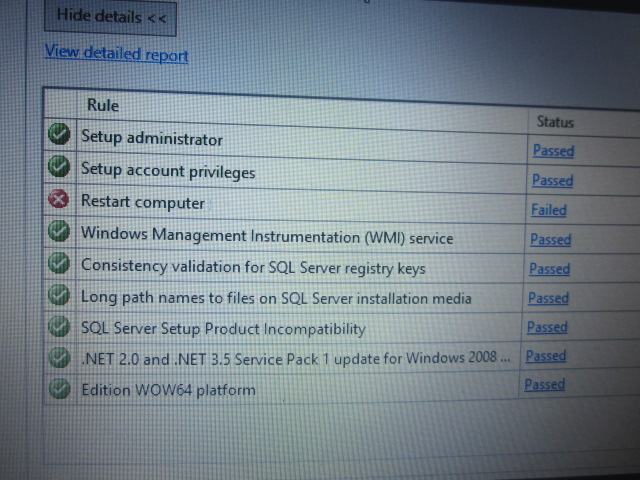
Task: Select SQL Server Setup Product Incompatibility text
Action: [223, 328]
